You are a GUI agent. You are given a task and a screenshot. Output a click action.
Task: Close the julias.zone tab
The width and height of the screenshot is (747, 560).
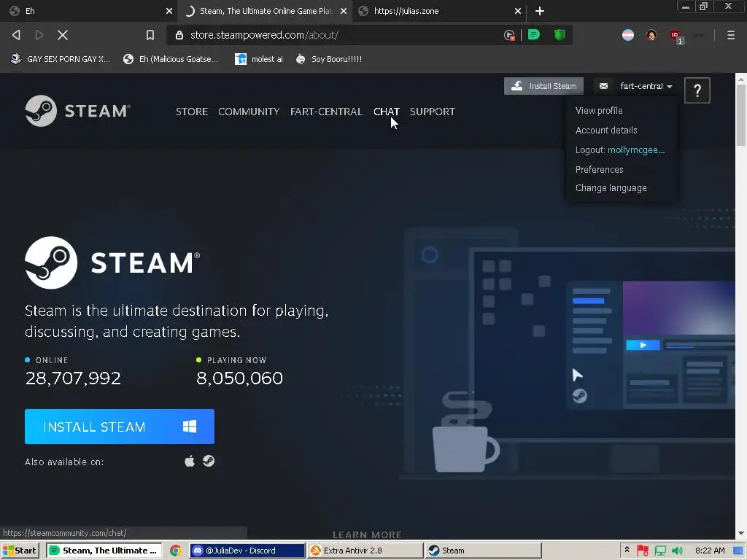point(517,11)
